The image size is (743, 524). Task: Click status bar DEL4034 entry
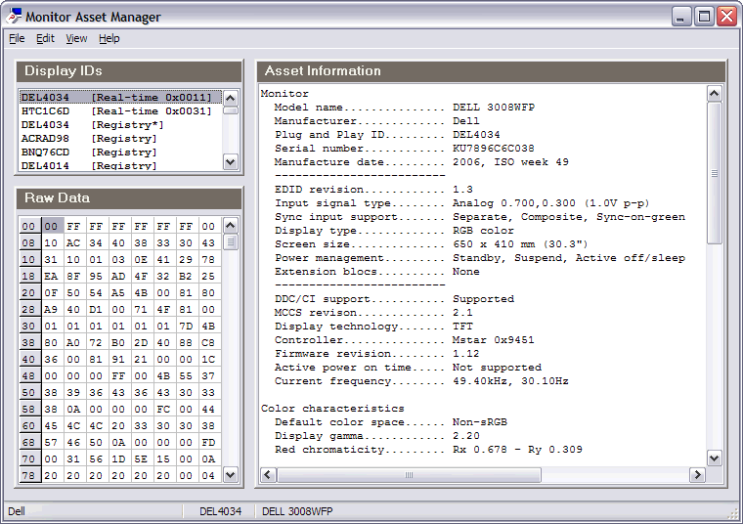click(220, 512)
